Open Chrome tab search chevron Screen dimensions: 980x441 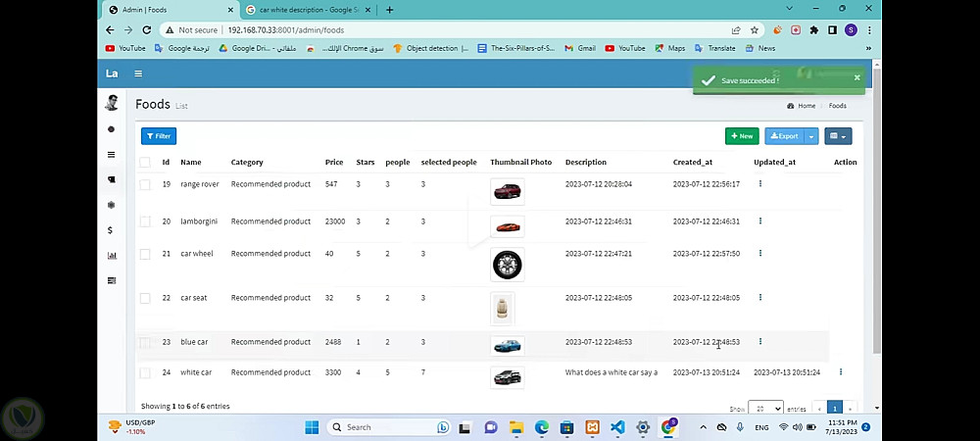point(789,9)
